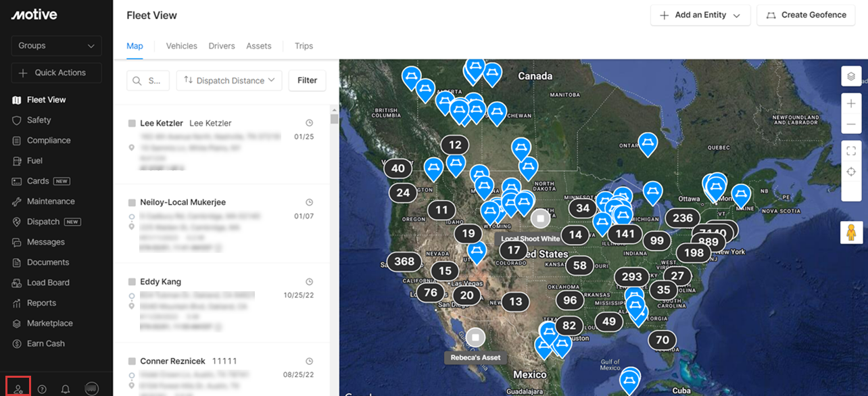Screen dimensions: 868x396
Task: Open the Dispatch Distance sort dropdown
Action: 230,80
